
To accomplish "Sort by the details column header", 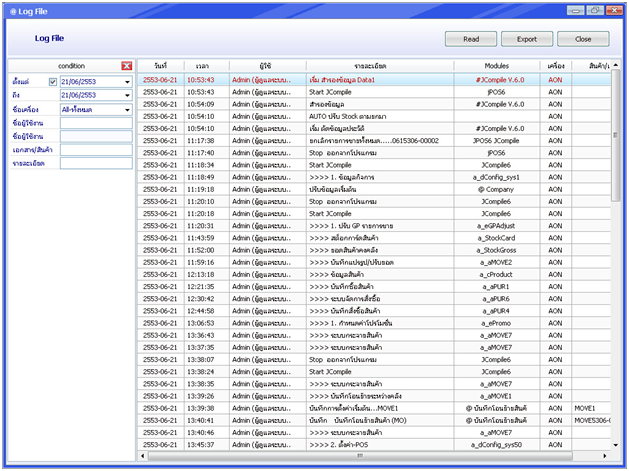I will [380, 66].
